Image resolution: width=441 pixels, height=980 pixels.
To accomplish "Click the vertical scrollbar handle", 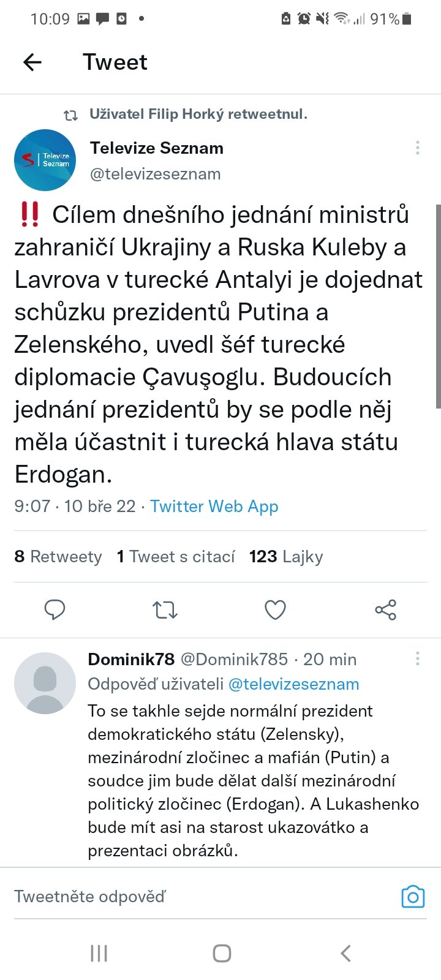I will [x=438, y=306].
